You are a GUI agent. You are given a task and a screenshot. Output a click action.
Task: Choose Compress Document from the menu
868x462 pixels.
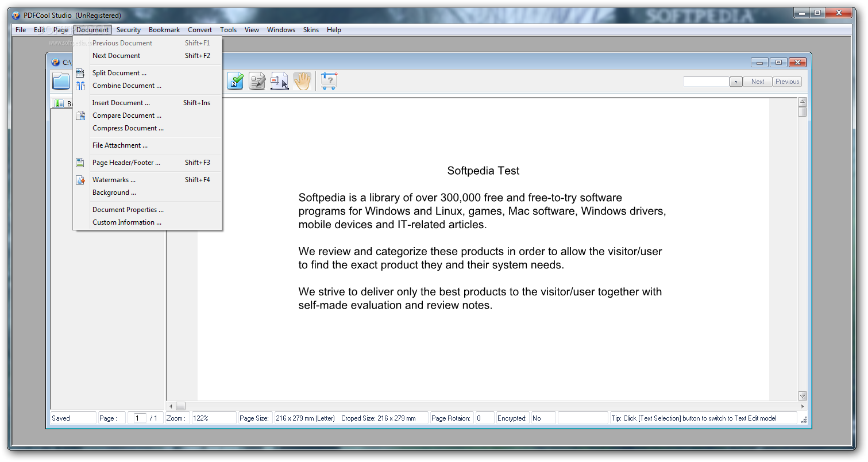148,128
